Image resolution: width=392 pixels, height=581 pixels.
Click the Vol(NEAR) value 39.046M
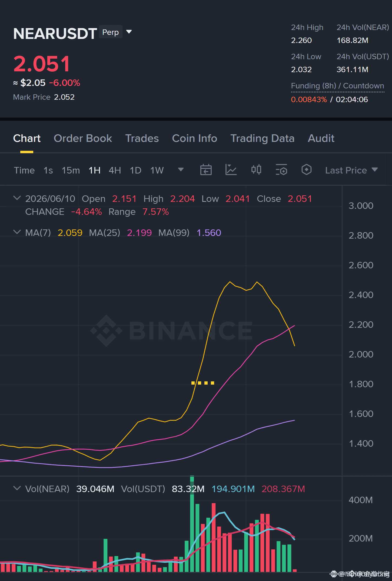click(95, 489)
